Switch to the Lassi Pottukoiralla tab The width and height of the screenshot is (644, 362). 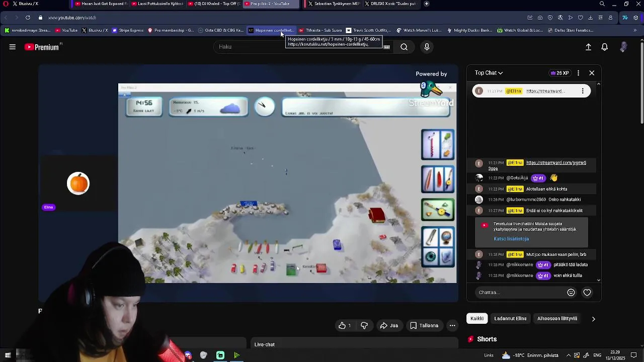tap(158, 4)
